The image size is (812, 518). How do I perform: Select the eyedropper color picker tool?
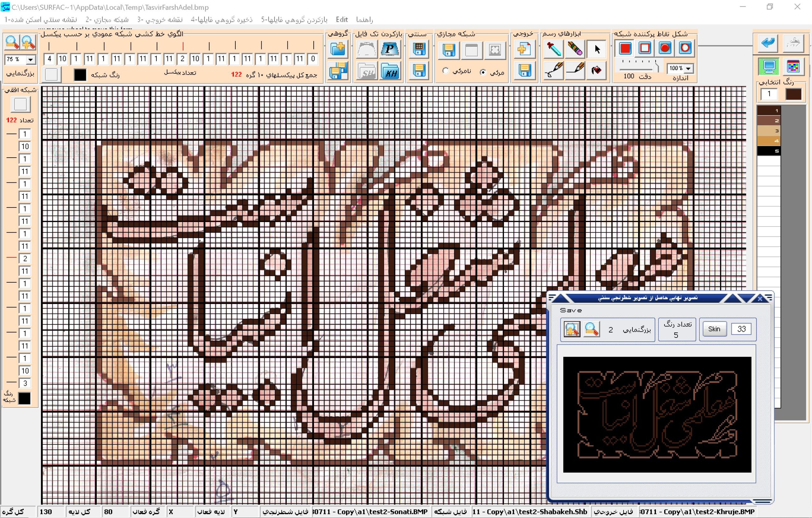point(553,49)
